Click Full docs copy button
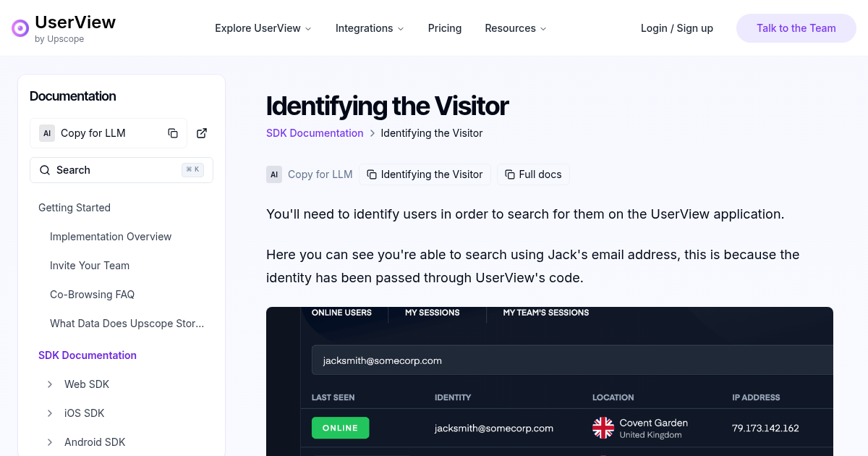Screen dimensions: 868x456 pyautogui.click(x=533, y=174)
